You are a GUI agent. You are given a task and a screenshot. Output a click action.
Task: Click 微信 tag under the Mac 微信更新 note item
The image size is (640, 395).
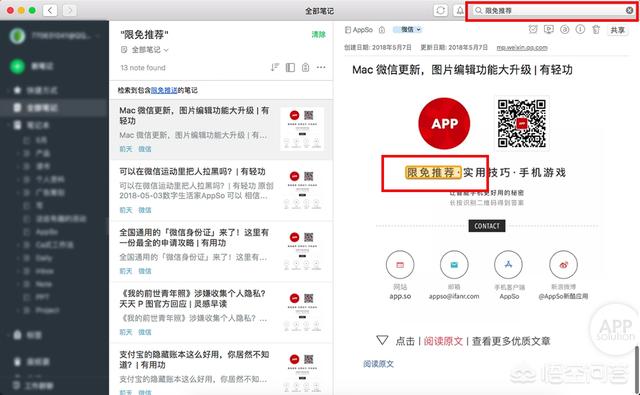coord(145,149)
